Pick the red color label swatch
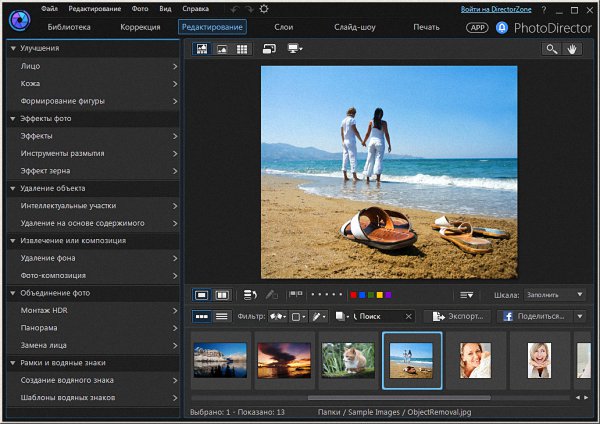Viewport: 600px width, 424px height. click(353, 295)
